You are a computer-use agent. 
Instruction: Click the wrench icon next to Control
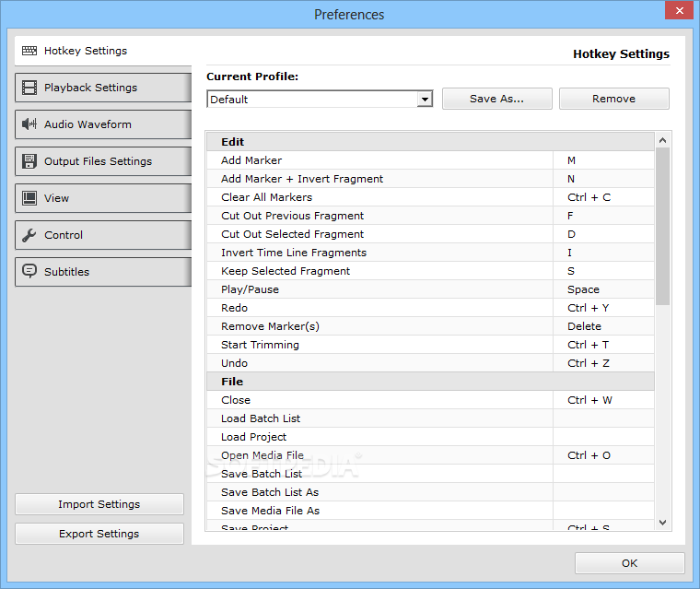[29, 235]
